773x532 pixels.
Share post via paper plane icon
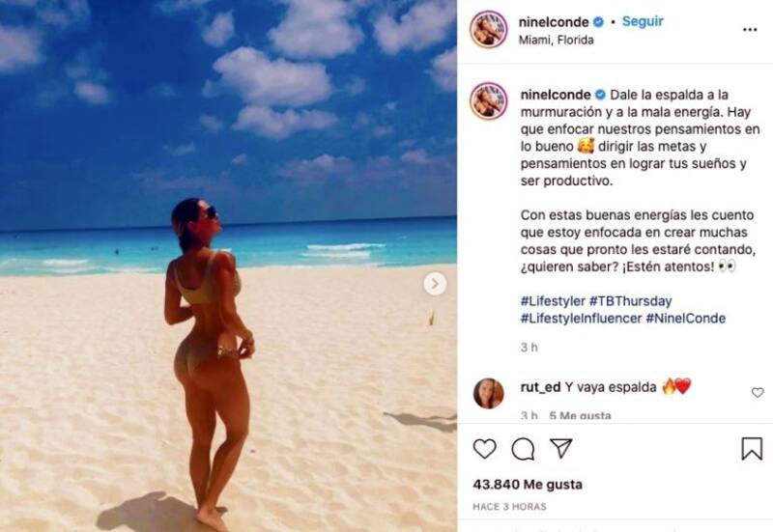point(561,448)
